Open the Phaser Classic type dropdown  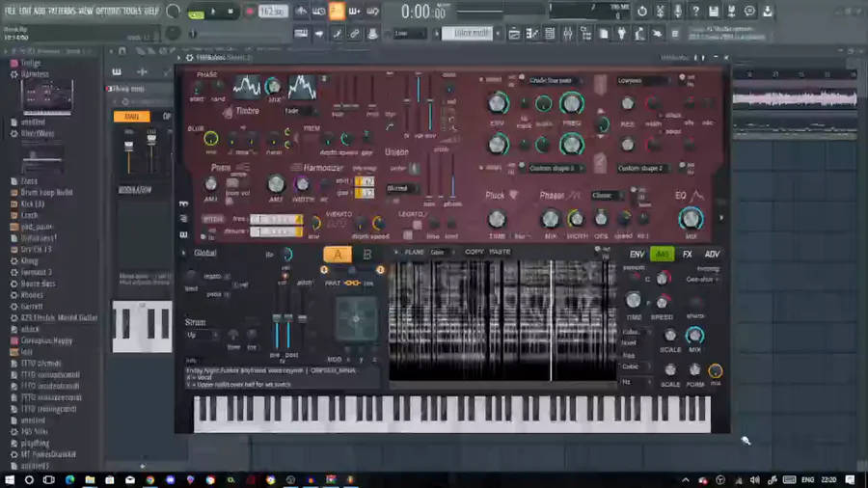(x=607, y=196)
